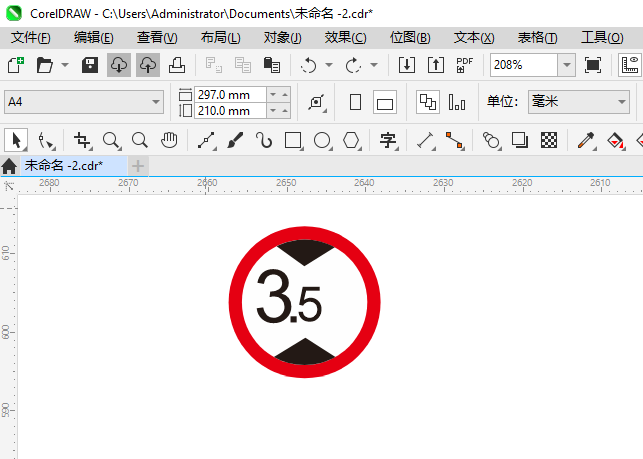Open the 对象(J) menu
This screenshot has height=459, width=643.
[x=283, y=38]
